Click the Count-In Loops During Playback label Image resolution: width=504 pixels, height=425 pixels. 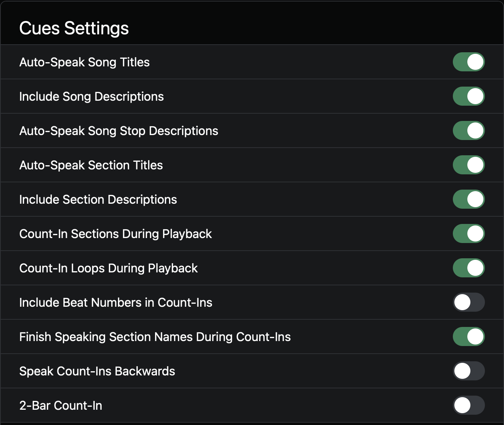(x=108, y=268)
